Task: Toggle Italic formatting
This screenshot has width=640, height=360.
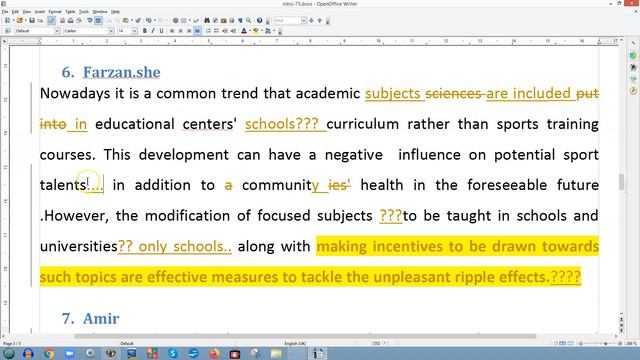Action: [x=153, y=31]
